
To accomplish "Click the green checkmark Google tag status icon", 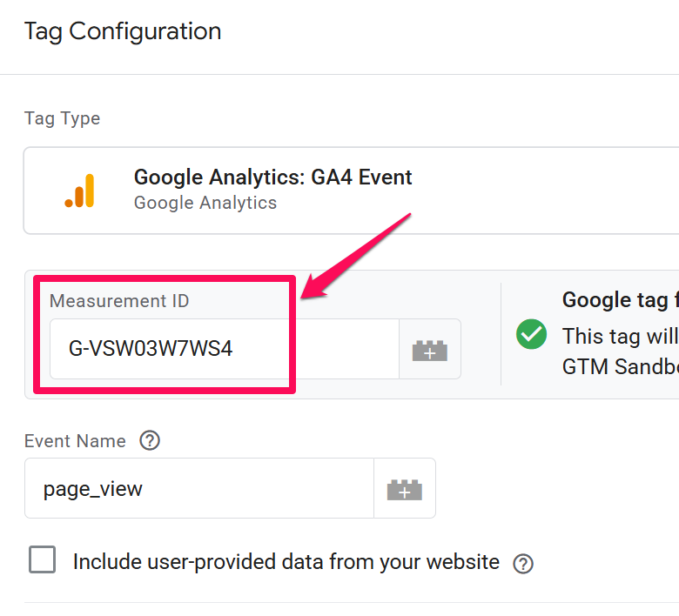I will point(531,334).
